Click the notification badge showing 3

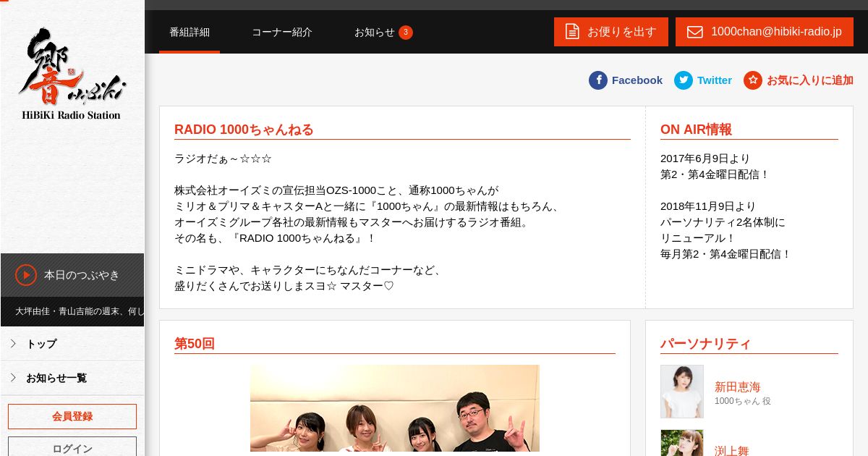click(406, 33)
